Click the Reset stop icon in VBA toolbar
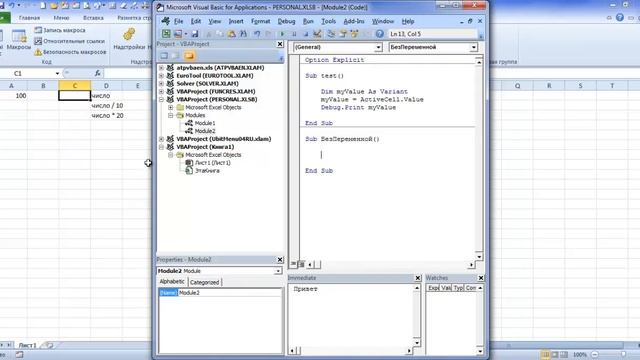Screen dimensions: 640x360 click(305, 34)
